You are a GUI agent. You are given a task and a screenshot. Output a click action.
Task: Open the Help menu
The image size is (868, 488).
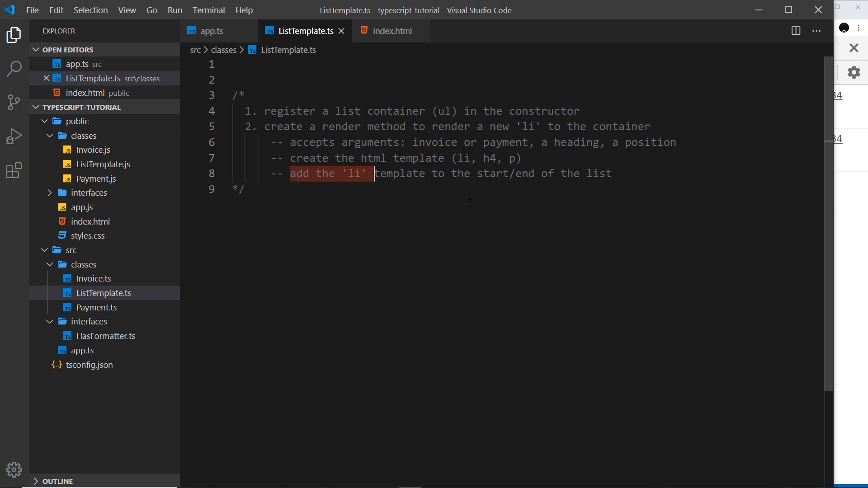click(244, 10)
